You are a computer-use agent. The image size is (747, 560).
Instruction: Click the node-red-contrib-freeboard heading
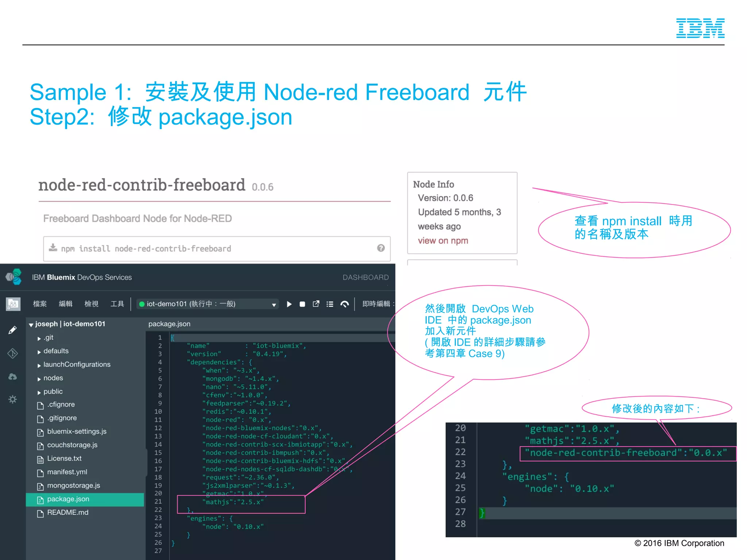(142, 185)
